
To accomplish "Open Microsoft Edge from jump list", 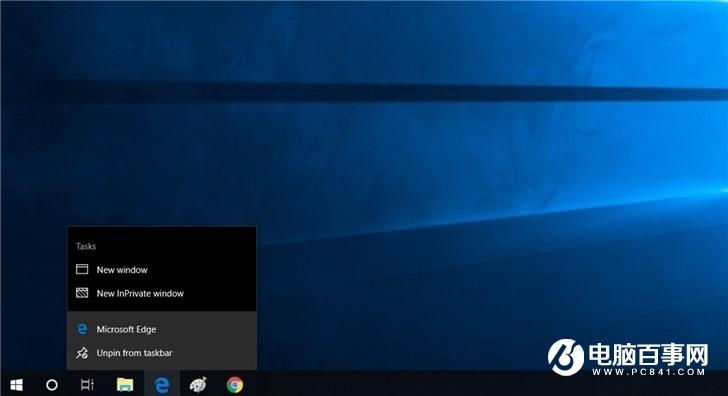I will [x=162, y=329].
